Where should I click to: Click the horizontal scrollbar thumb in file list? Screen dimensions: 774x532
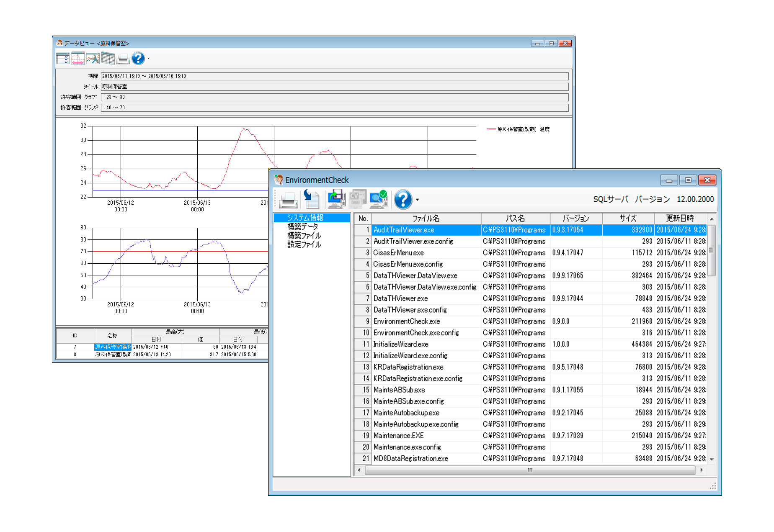click(x=530, y=470)
